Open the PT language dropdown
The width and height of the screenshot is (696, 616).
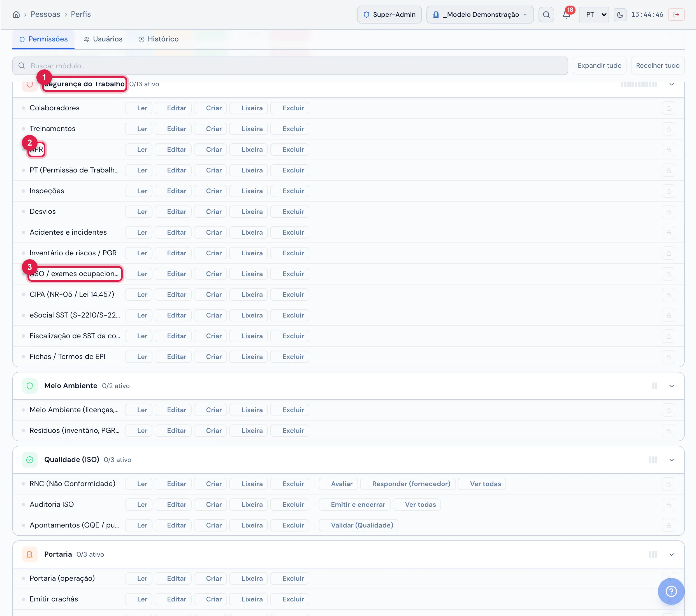click(594, 15)
